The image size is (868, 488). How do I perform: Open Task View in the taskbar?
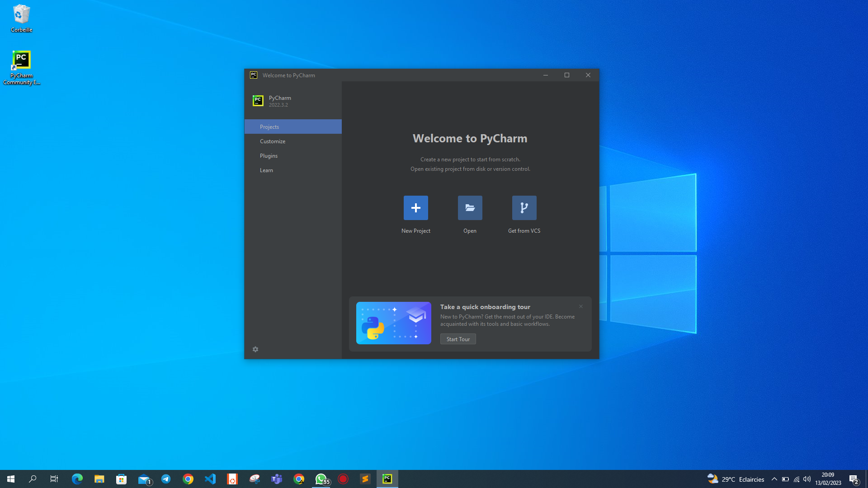click(54, 479)
